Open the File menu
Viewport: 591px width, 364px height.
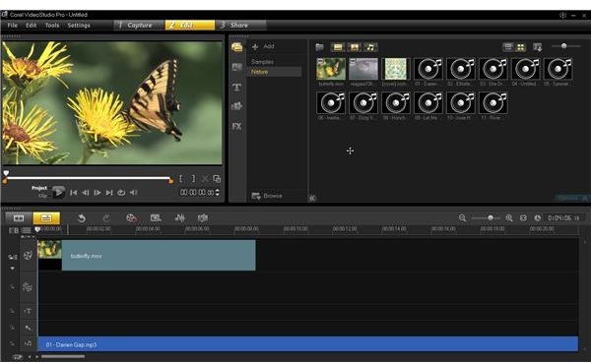[13, 26]
